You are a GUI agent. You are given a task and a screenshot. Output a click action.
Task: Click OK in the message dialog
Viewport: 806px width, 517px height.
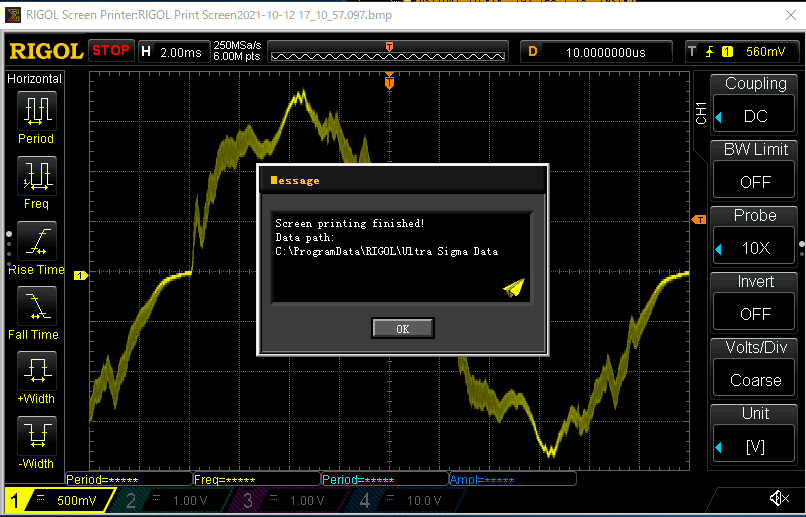[x=402, y=328]
